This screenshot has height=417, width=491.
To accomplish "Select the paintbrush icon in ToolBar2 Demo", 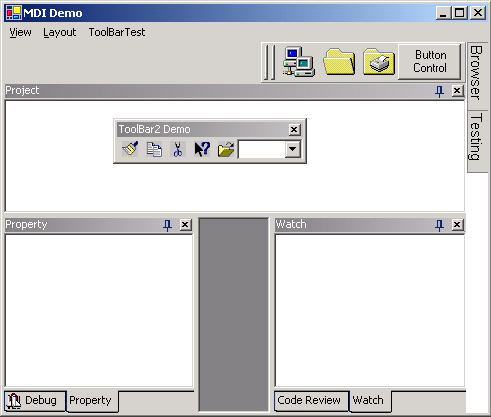I will coord(130,149).
